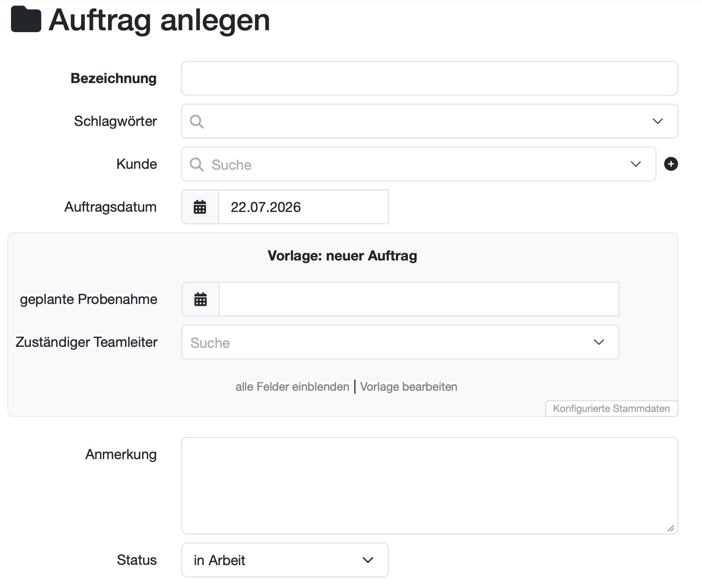Click the geplante Probenahme label

[89, 299]
